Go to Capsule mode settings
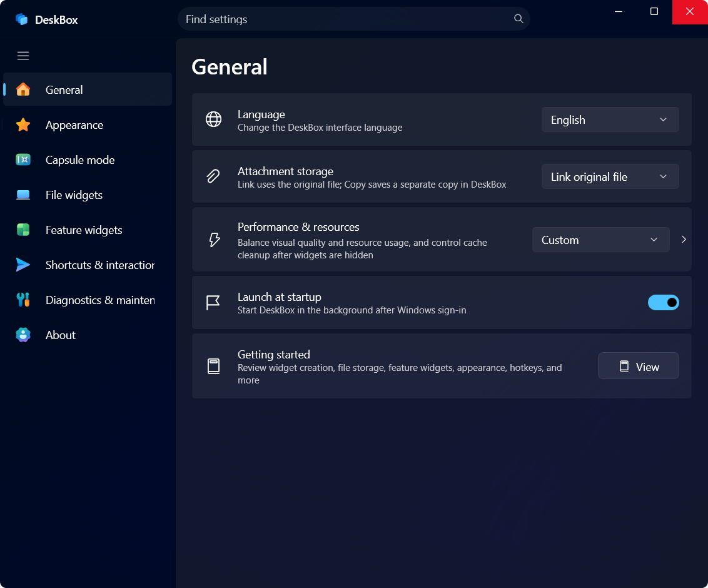 (88, 160)
